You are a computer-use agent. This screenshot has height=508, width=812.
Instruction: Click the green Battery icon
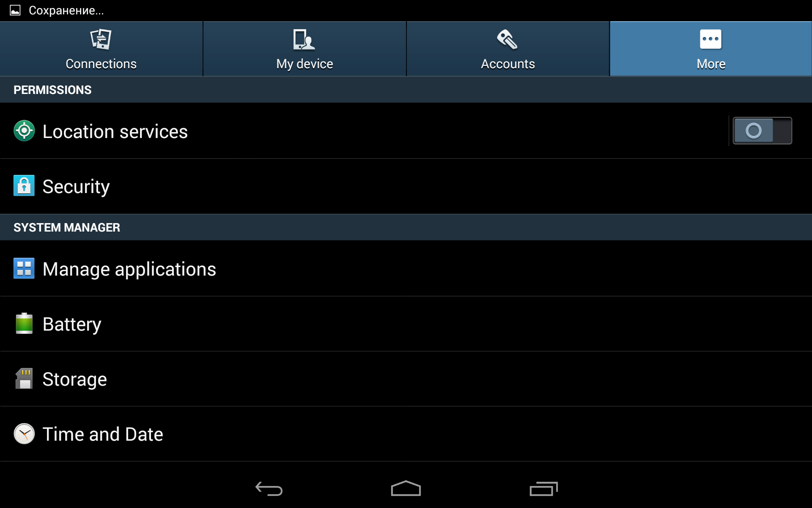point(24,323)
